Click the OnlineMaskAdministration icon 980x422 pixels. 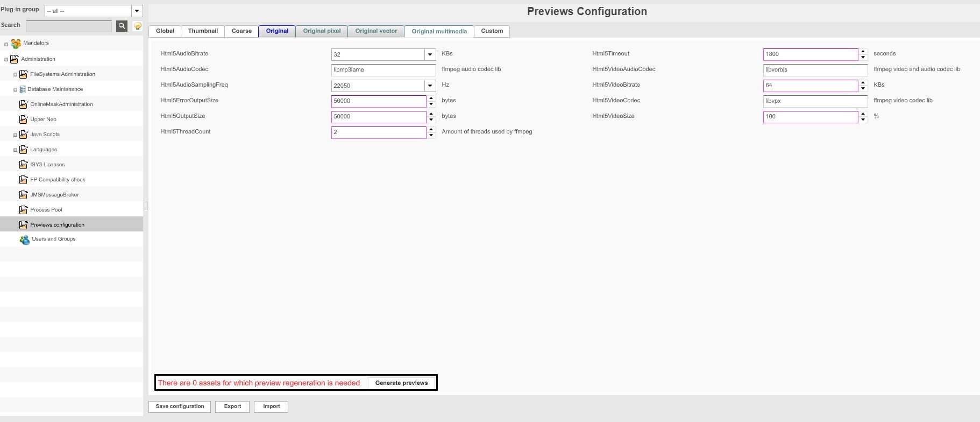pyautogui.click(x=23, y=104)
